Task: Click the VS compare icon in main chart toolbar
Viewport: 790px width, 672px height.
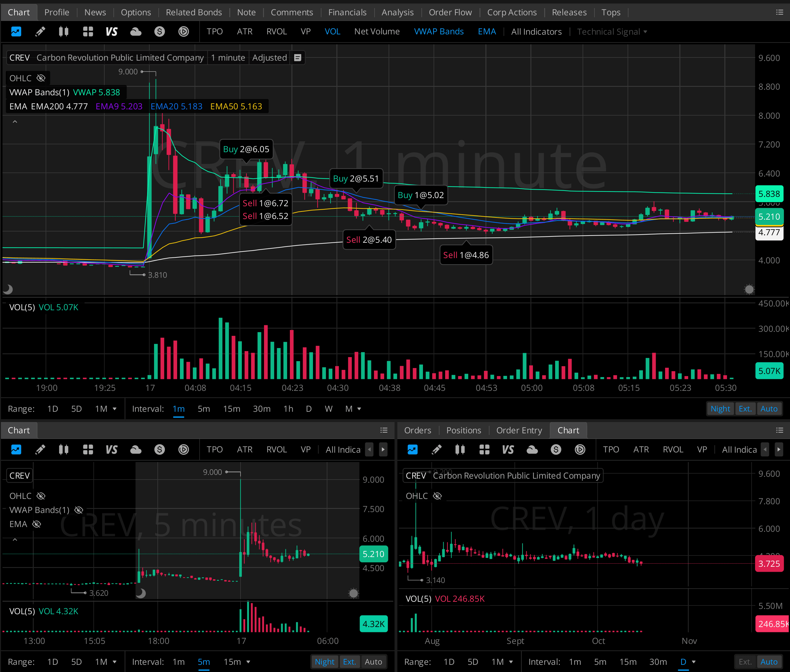Action: [x=112, y=32]
